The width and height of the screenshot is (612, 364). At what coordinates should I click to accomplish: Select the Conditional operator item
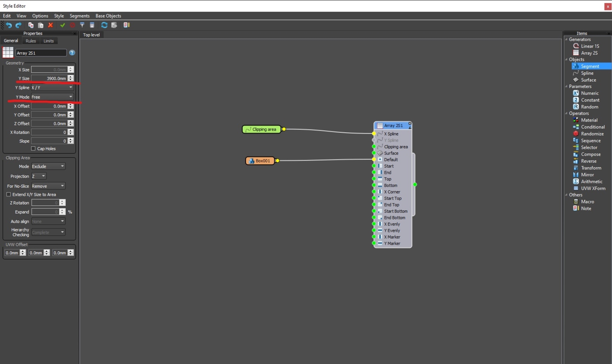coord(593,127)
